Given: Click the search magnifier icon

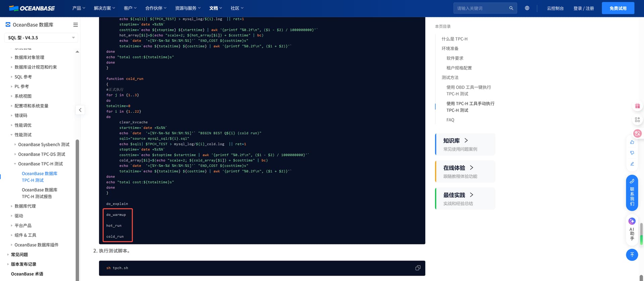Looking at the screenshot, I should tap(511, 8).
